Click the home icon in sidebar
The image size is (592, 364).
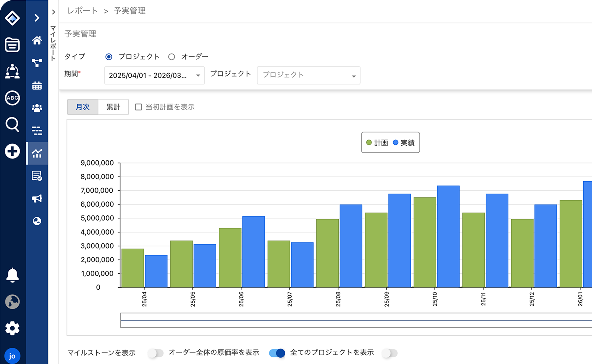click(x=37, y=40)
